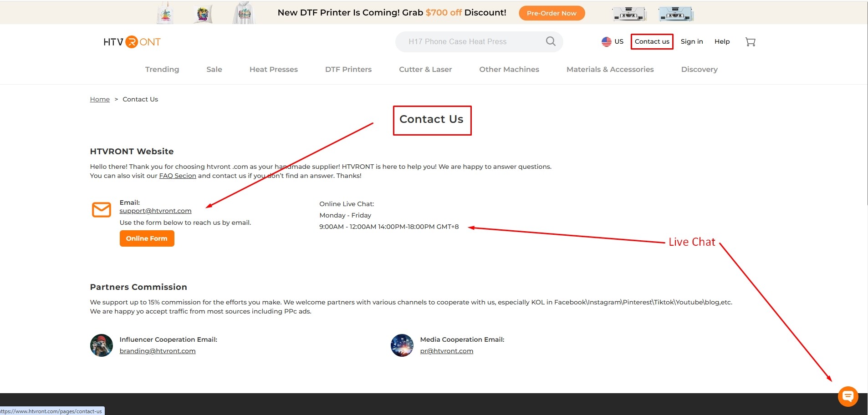Click the $700 off discount banner text
This screenshot has height=415, width=868.
(444, 13)
